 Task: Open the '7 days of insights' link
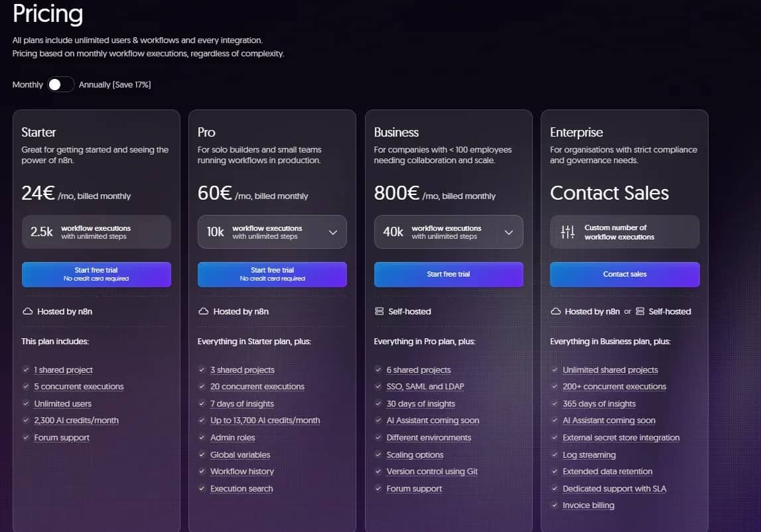(x=242, y=404)
